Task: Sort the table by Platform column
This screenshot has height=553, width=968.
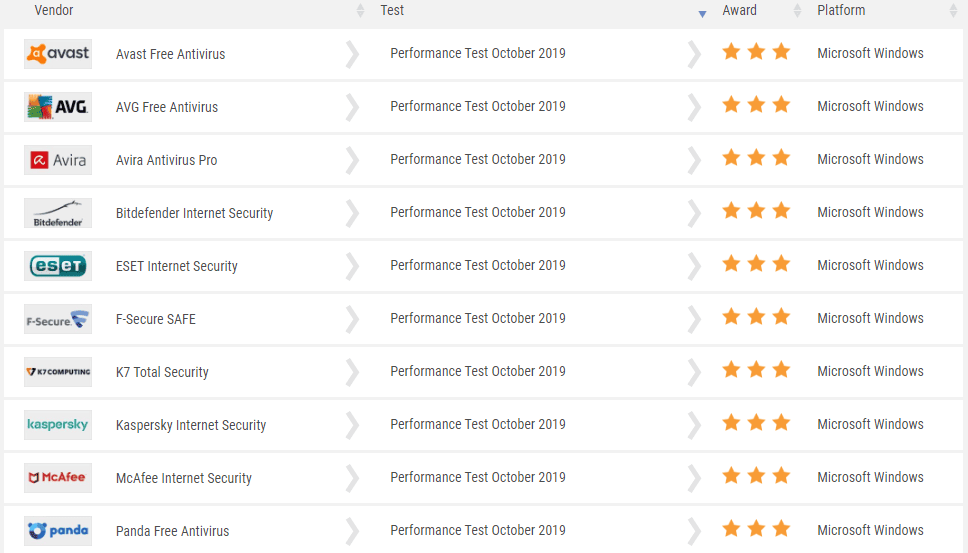Action: pos(953,10)
